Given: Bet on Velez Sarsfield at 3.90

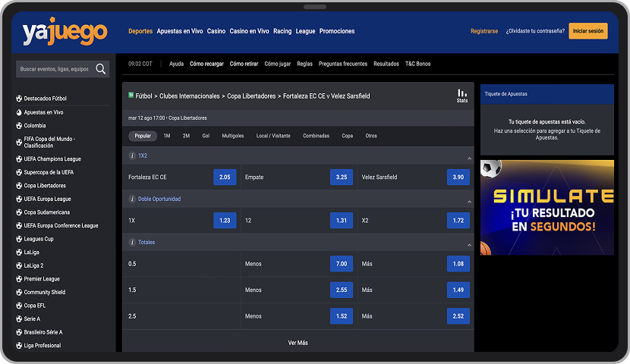Looking at the screenshot, I should tap(458, 177).
